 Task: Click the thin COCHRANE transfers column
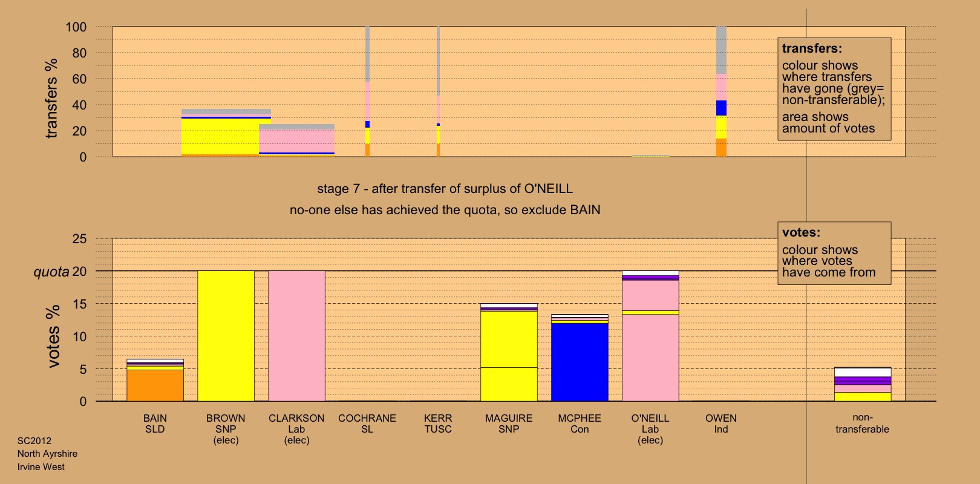[x=367, y=91]
